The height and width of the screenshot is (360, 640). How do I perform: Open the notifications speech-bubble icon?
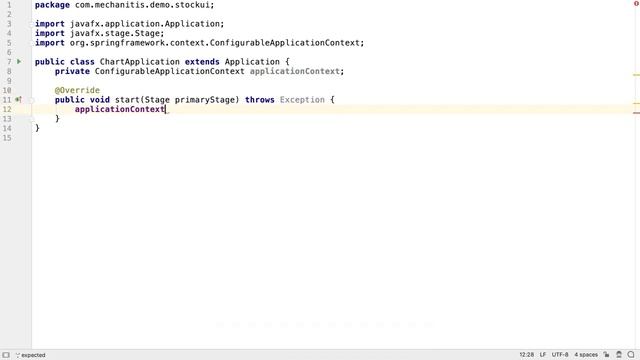(631, 355)
